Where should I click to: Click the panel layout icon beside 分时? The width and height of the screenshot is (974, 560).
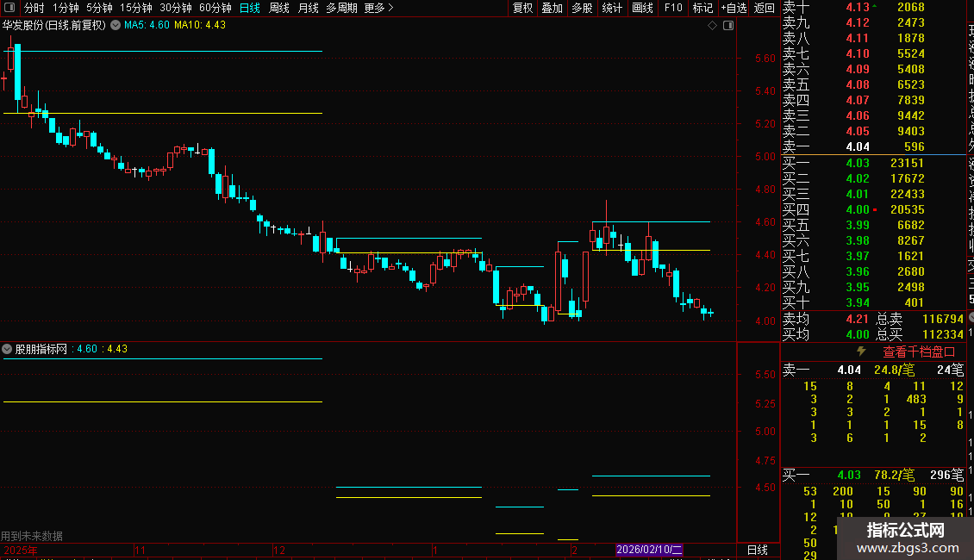coord(9,8)
